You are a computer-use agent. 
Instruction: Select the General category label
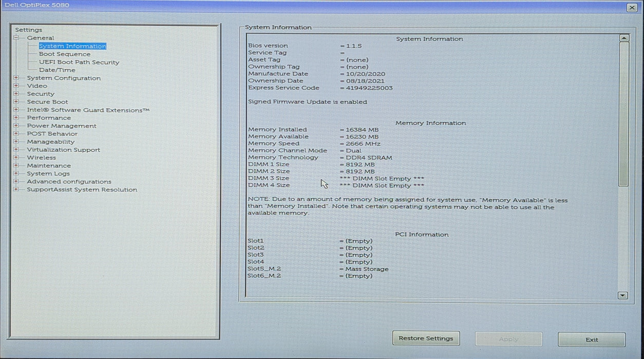click(41, 38)
